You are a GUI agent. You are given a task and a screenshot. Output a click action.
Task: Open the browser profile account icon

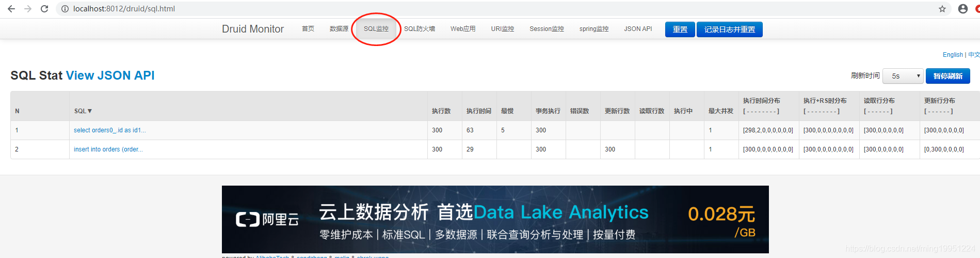[962, 9]
